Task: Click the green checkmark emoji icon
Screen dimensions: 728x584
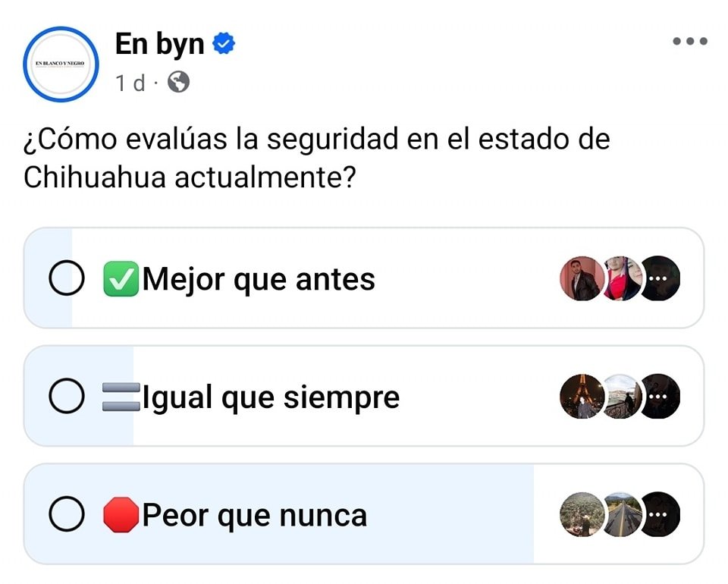Action: click(x=121, y=280)
